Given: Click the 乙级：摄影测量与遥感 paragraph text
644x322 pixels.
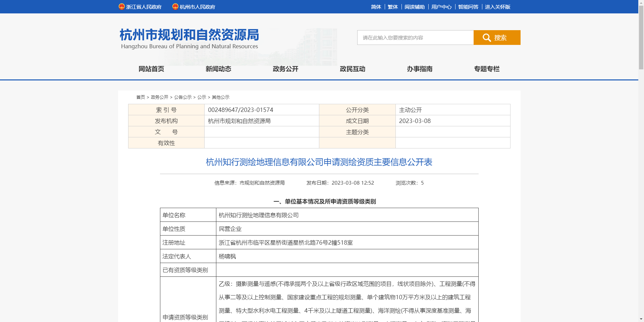Looking at the screenshot, I should (347, 302).
